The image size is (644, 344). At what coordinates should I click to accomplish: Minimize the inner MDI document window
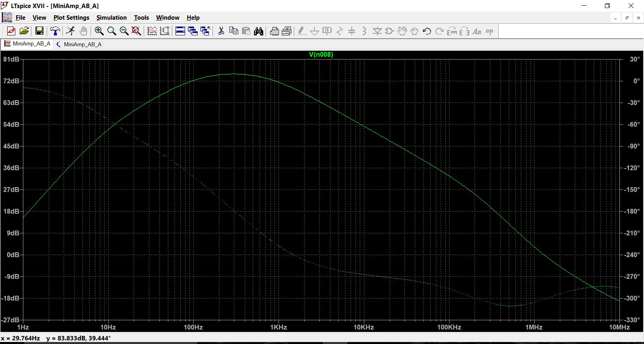point(615,18)
